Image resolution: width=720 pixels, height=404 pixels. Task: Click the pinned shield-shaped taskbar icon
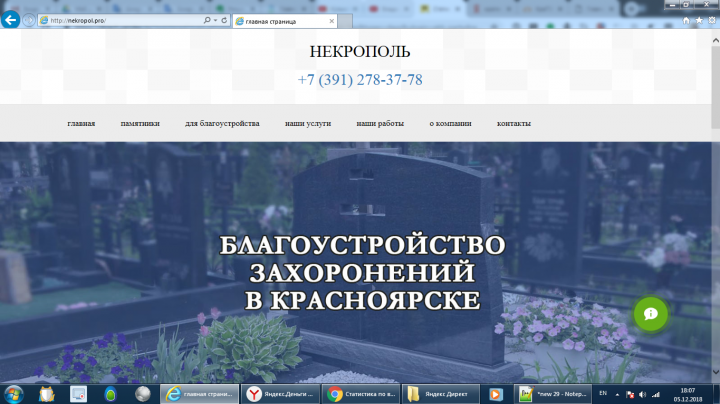(x=46, y=394)
